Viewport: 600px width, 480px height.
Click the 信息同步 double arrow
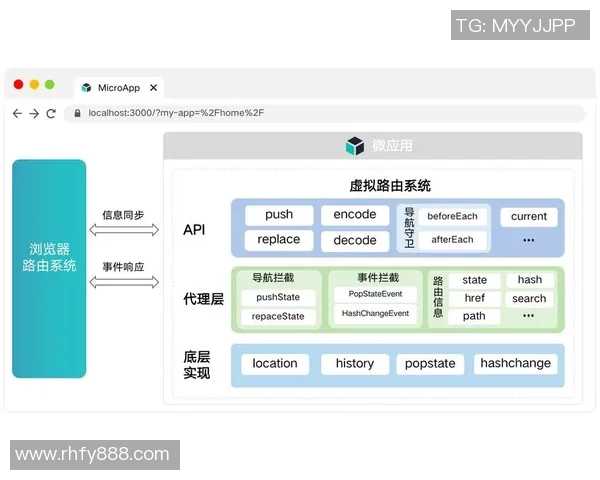pyautogui.click(x=124, y=230)
